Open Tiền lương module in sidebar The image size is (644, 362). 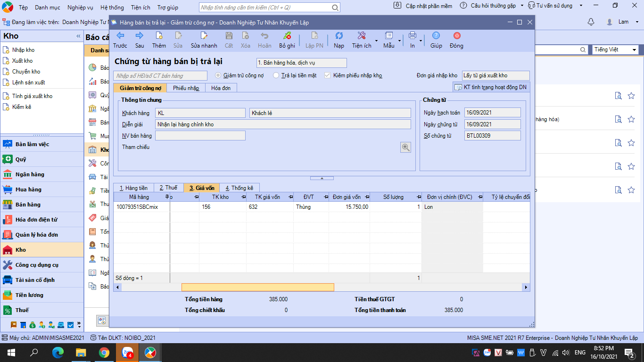42,295
